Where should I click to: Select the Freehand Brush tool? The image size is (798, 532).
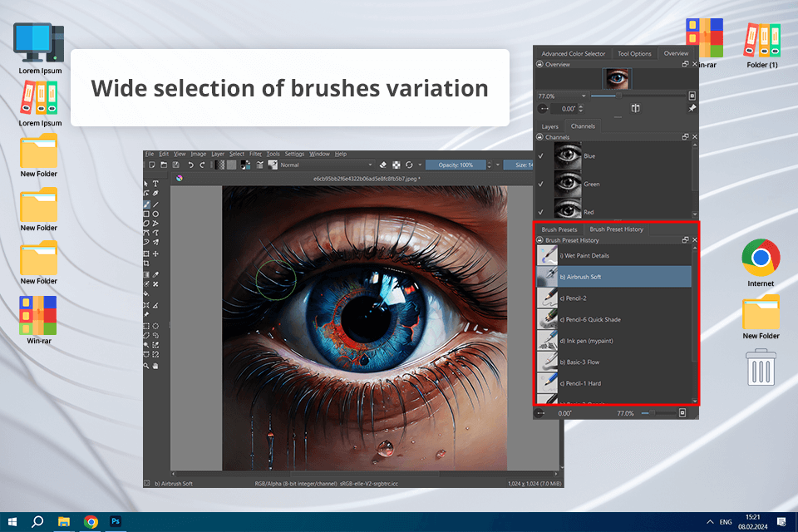click(x=146, y=204)
